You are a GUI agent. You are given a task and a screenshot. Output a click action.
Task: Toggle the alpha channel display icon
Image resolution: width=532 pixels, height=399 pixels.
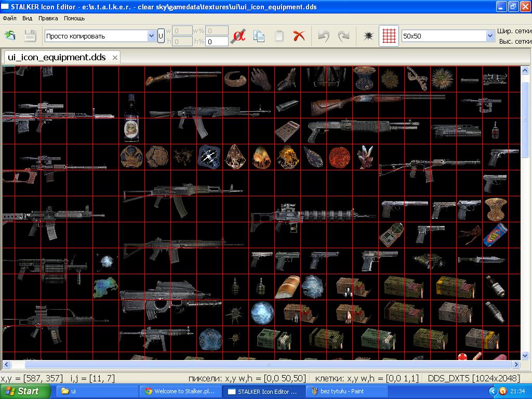pyautogui.click(x=239, y=36)
